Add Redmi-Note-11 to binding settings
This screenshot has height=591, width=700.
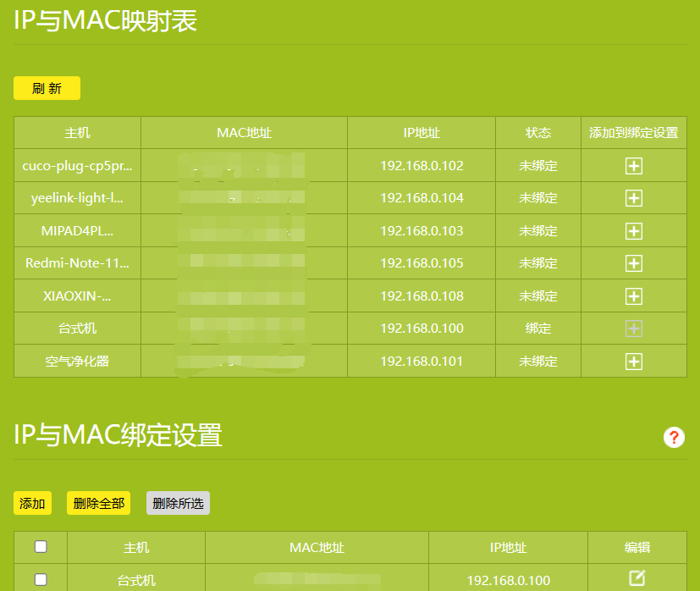633,263
